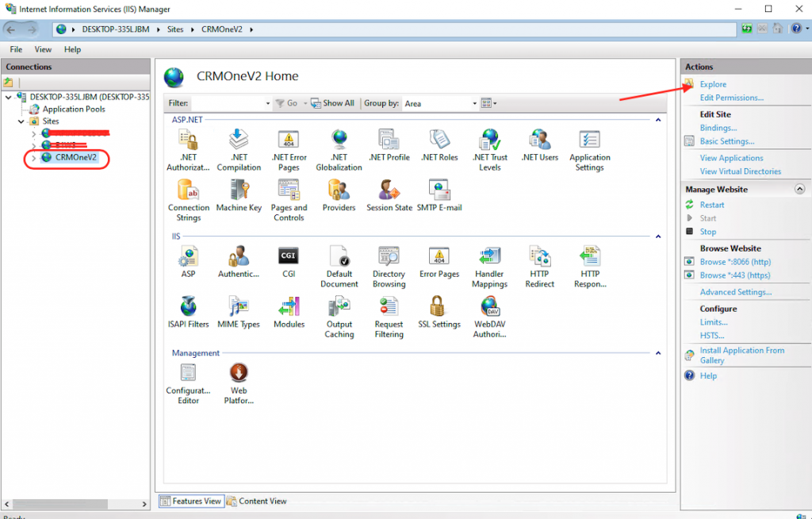812x519 pixels.
Task: Expand the CRMOneV2 site tree node
Action: coord(33,158)
